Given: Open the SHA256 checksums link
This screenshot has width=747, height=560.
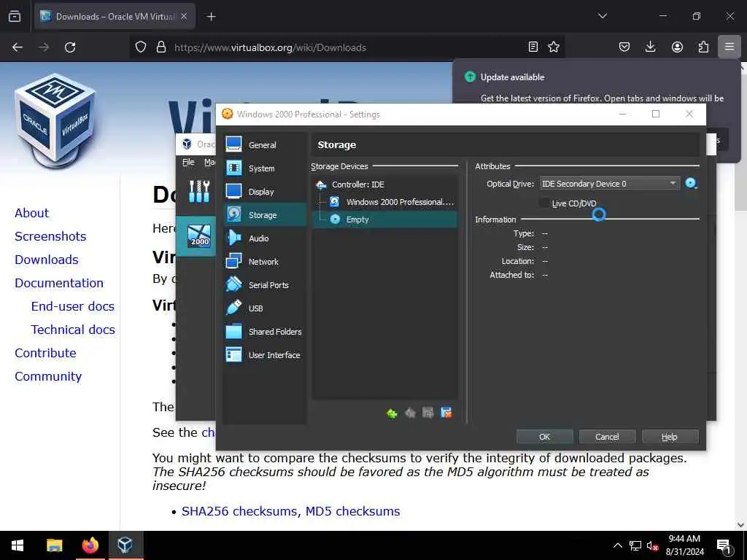Looking at the screenshot, I should [x=241, y=511].
